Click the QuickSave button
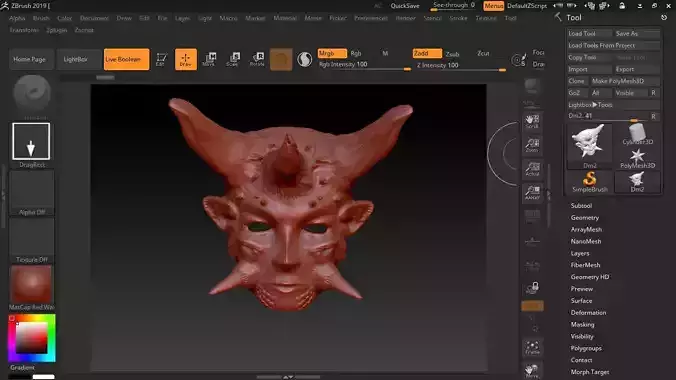Screen dimensions: 676x380 tap(405, 6)
